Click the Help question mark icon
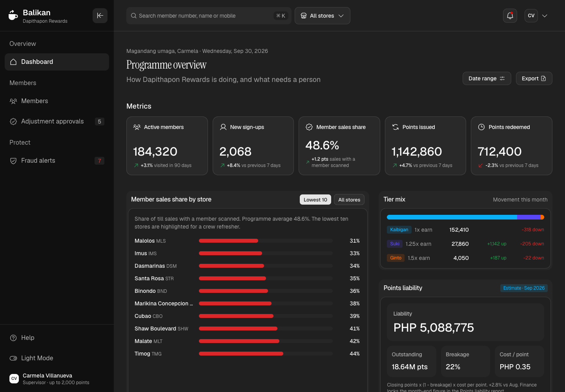565x392 pixels. pyautogui.click(x=13, y=338)
